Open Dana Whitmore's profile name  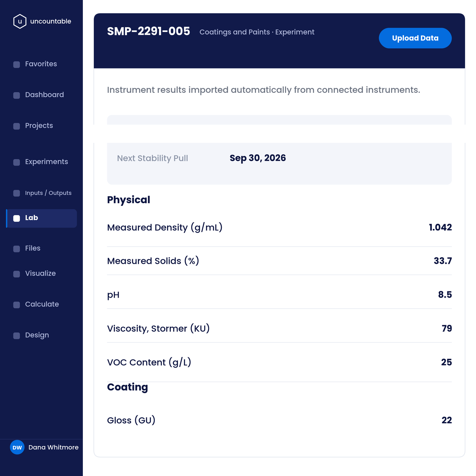53,447
